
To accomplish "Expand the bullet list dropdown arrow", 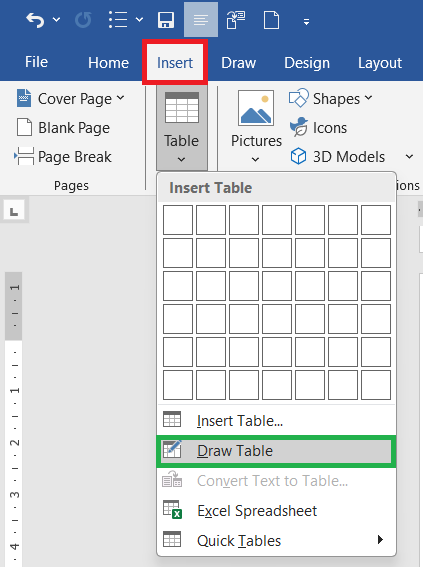I will 139,20.
